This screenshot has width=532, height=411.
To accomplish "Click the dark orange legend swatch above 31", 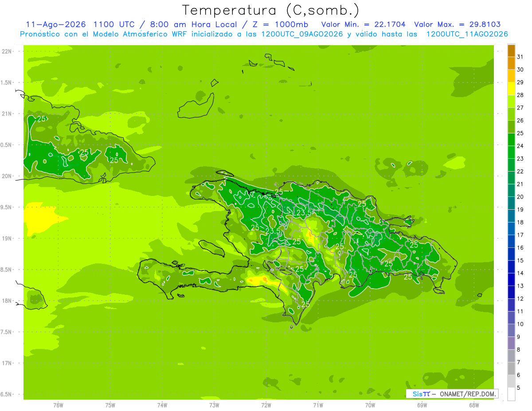I will pyautogui.click(x=511, y=51).
